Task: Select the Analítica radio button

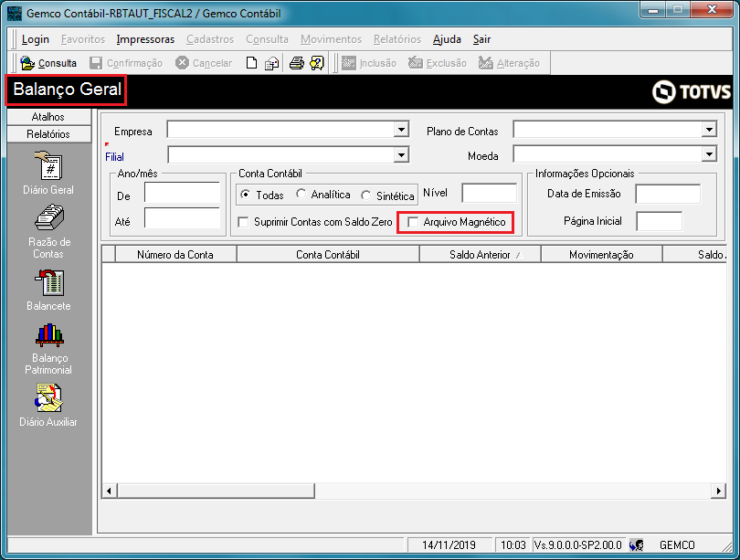Action: pyautogui.click(x=301, y=194)
